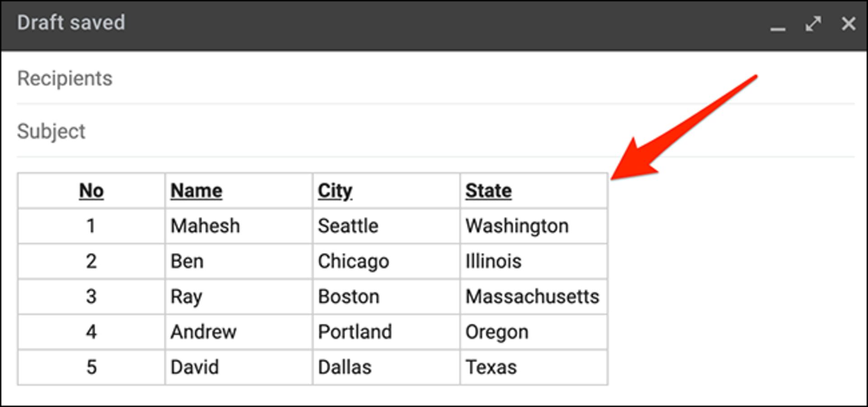Select the Name header cell
Viewport: 868px width, 407px height.
(239, 191)
